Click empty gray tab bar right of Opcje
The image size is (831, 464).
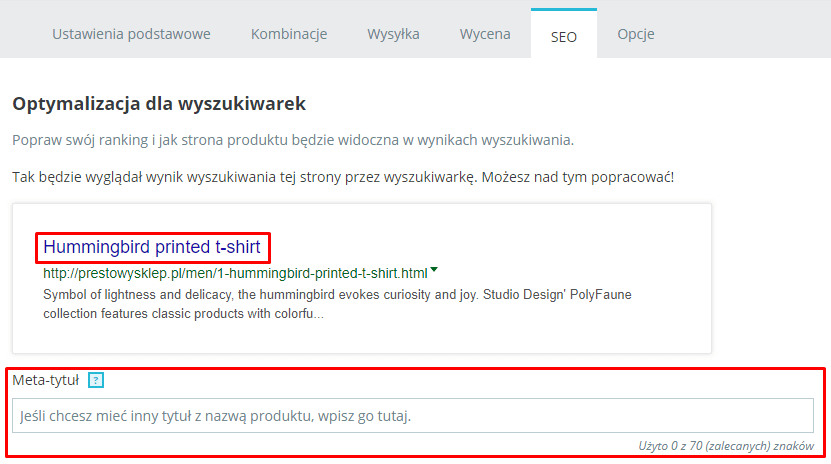(x=742, y=32)
